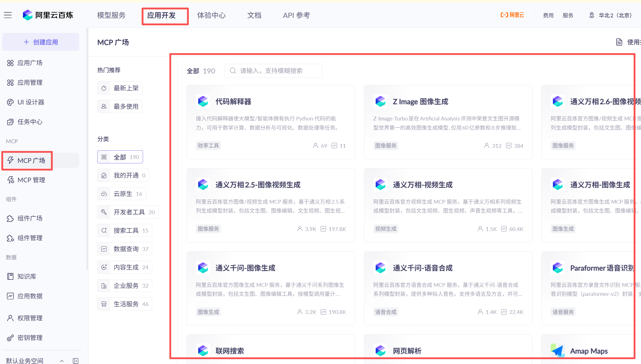
Task: Filter by 开发者工具 category
Action: pos(128,212)
